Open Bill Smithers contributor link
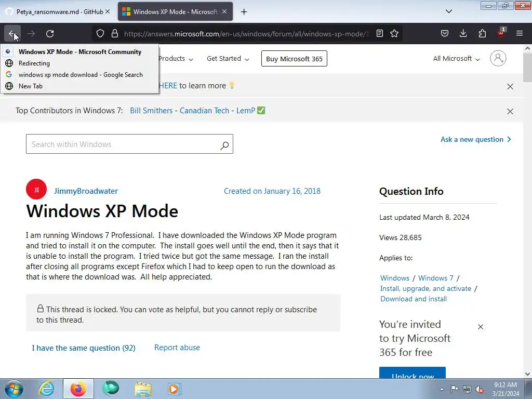 [151, 111]
